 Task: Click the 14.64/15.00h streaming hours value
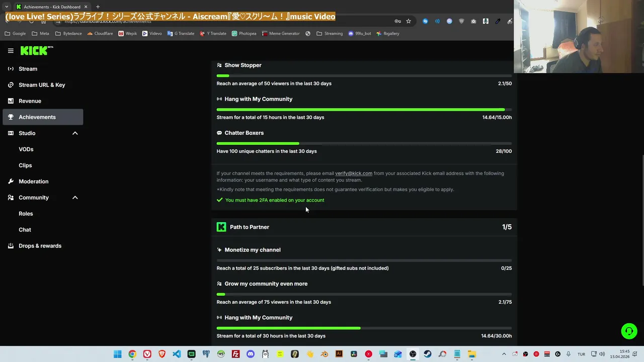coord(497,118)
